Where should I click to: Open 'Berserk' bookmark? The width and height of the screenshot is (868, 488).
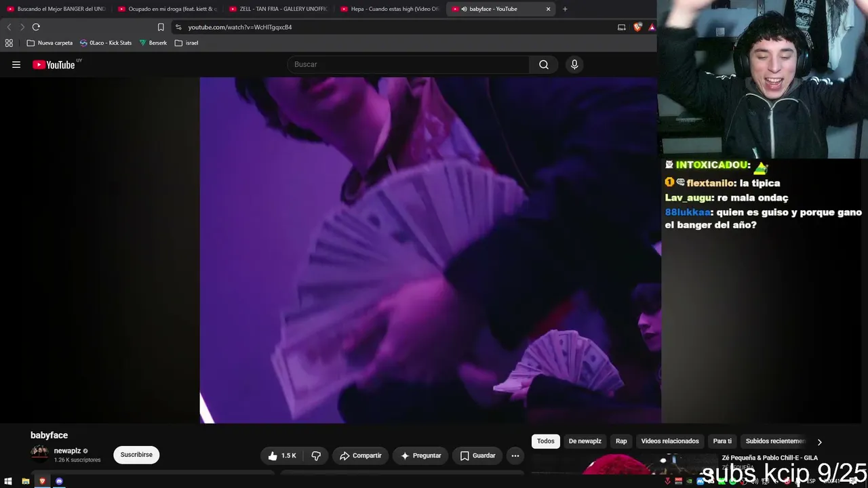tap(153, 43)
